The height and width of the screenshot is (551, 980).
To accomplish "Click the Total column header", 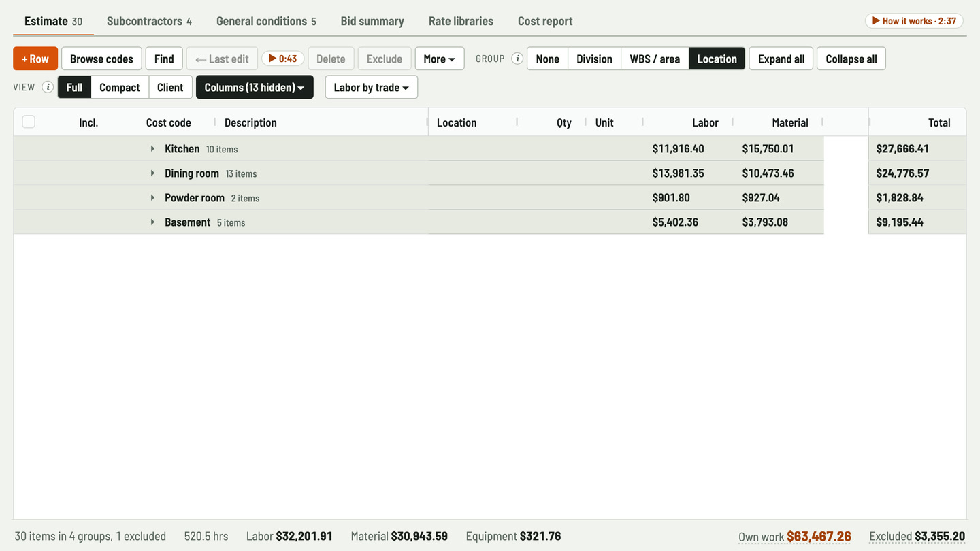I will [939, 122].
